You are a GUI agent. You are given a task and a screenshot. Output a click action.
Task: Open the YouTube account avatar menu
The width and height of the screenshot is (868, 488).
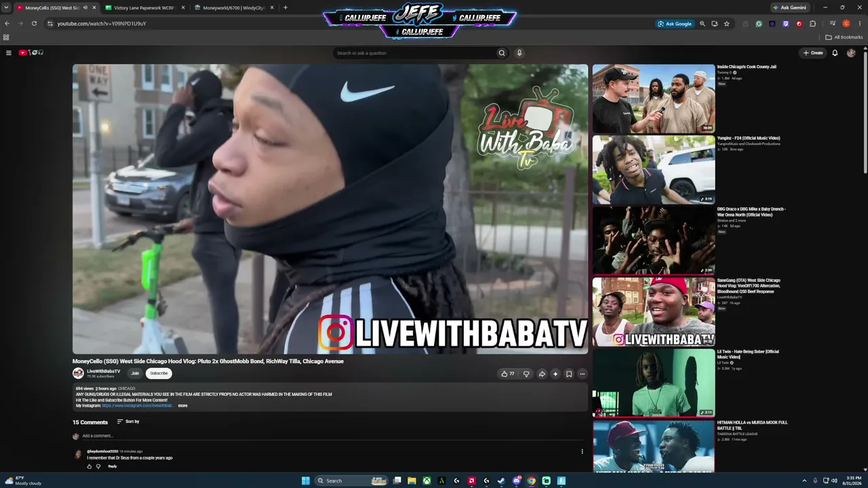[x=851, y=53]
